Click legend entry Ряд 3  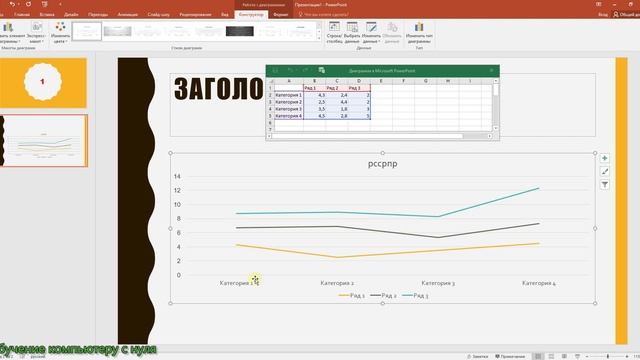415,296
